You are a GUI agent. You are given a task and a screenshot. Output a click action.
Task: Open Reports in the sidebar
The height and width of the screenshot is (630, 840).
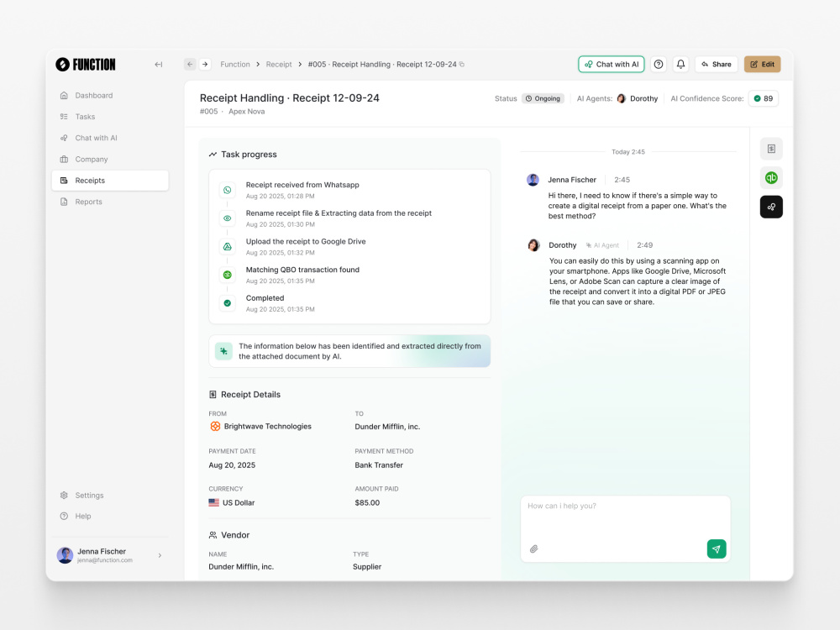pyautogui.click(x=110, y=202)
